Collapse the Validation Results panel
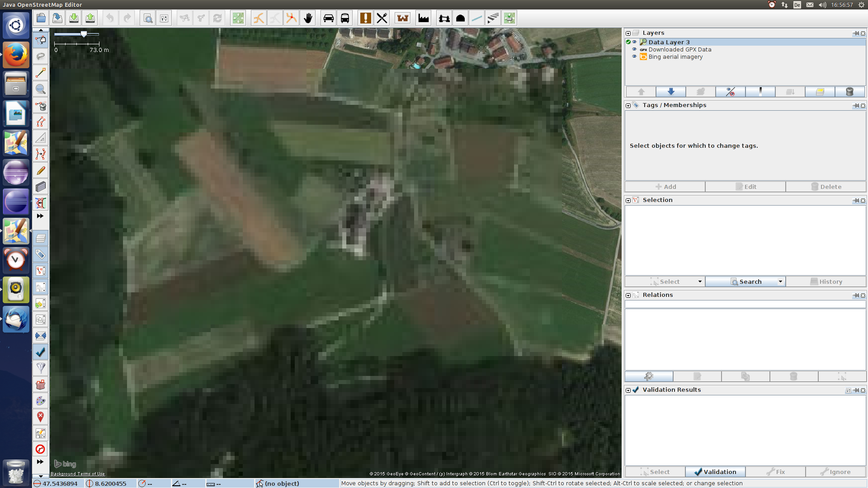This screenshot has width=868, height=488. [x=628, y=390]
